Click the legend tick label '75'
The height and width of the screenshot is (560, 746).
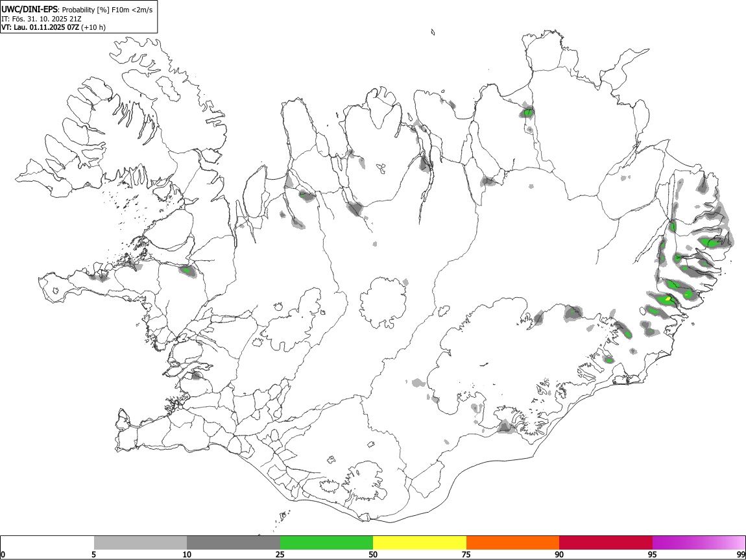point(466,555)
